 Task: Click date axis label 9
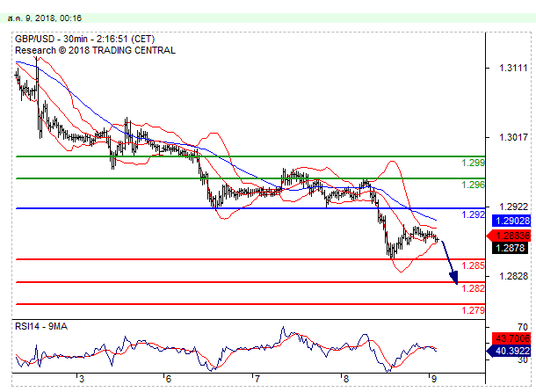(434, 379)
